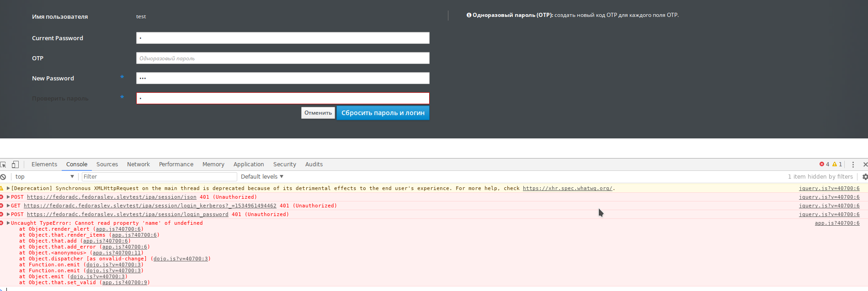
Task: Switch to the Elements tab
Action: pos(44,164)
